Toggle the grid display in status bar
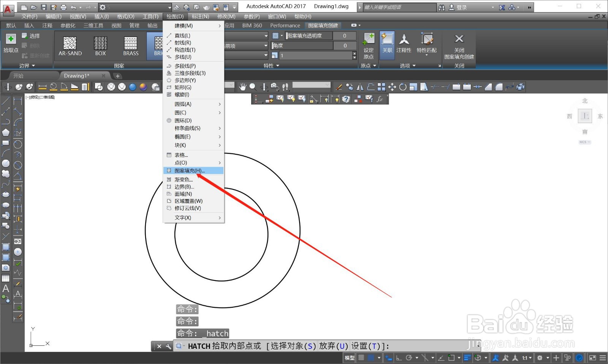The width and height of the screenshot is (608, 364). click(x=361, y=358)
